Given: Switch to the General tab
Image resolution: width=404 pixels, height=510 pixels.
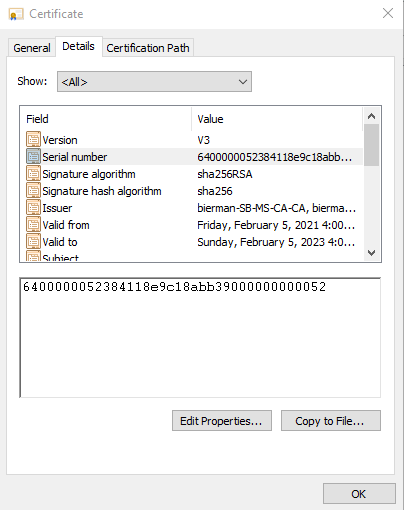Looking at the screenshot, I should click(32, 48).
